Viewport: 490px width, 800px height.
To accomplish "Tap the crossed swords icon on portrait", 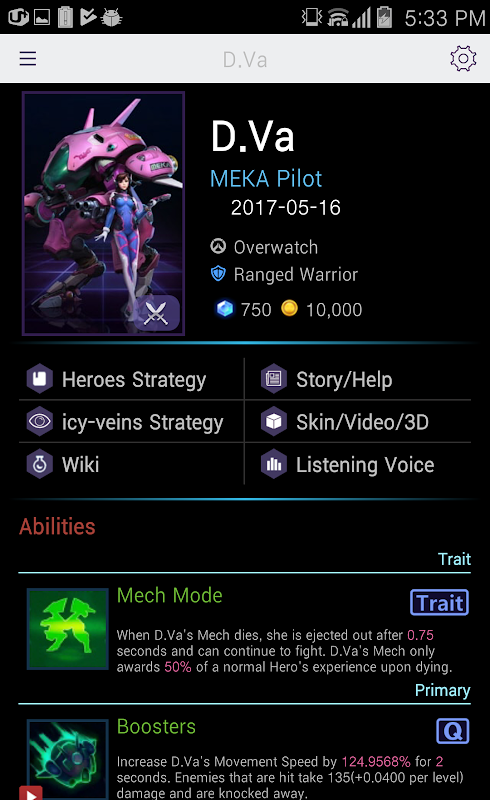I will 156,313.
